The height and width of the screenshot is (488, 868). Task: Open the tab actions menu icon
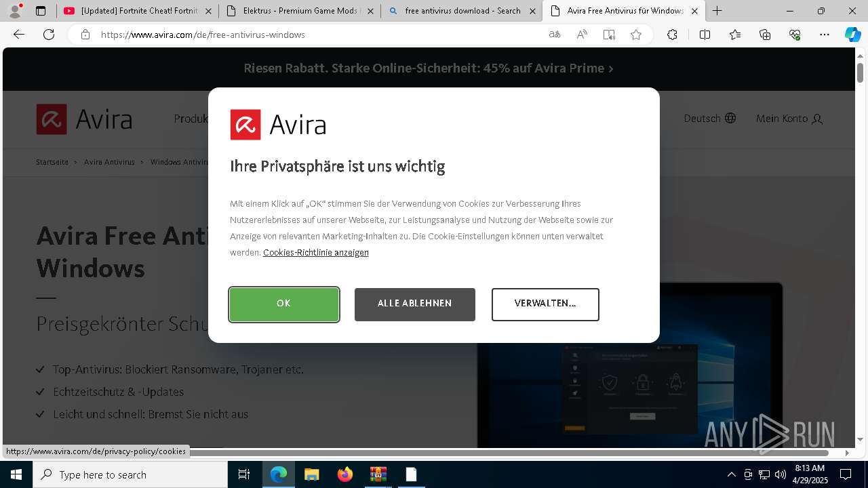41,11
